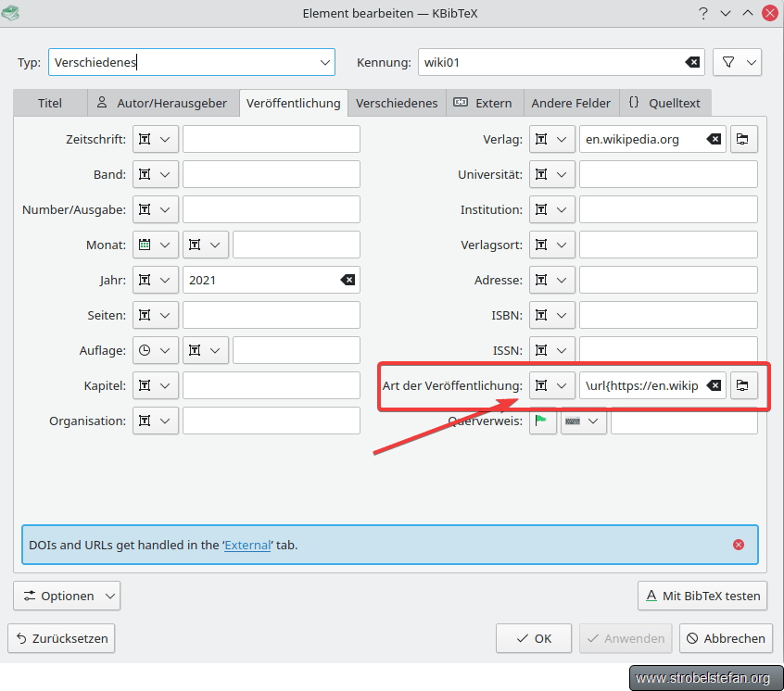
Task: Clear the Art der Veröffentlichung URL field
Action: pyautogui.click(x=714, y=385)
